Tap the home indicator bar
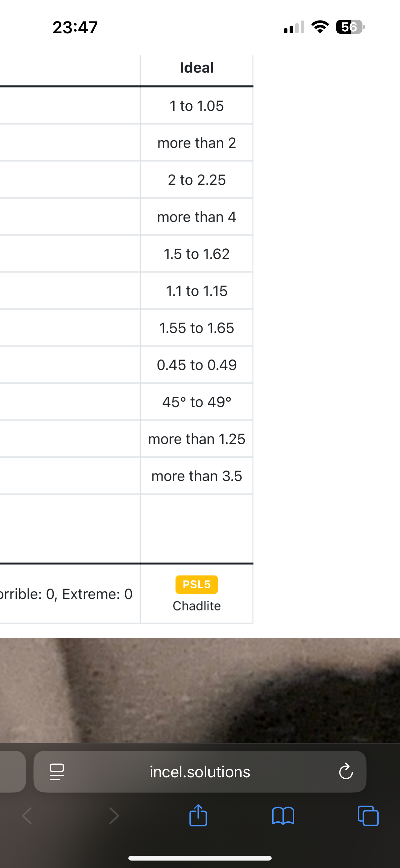Screen dimensions: 400x868 [x=200, y=858]
